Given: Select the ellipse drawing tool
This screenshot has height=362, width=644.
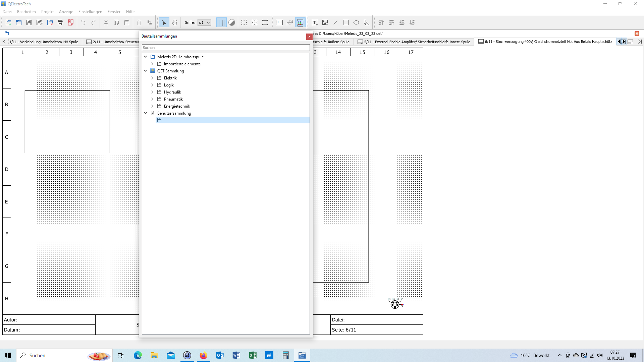Looking at the screenshot, I should tap(356, 22).
